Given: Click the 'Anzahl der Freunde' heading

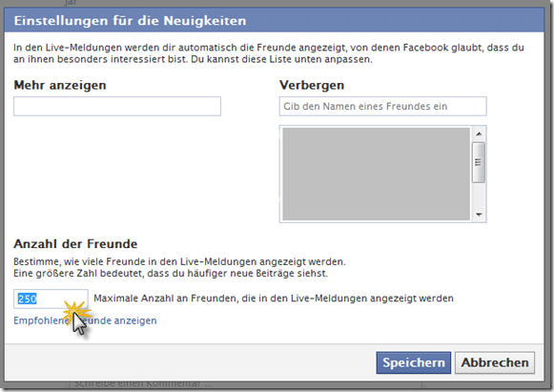Looking at the screenshot, I should 75,244.
